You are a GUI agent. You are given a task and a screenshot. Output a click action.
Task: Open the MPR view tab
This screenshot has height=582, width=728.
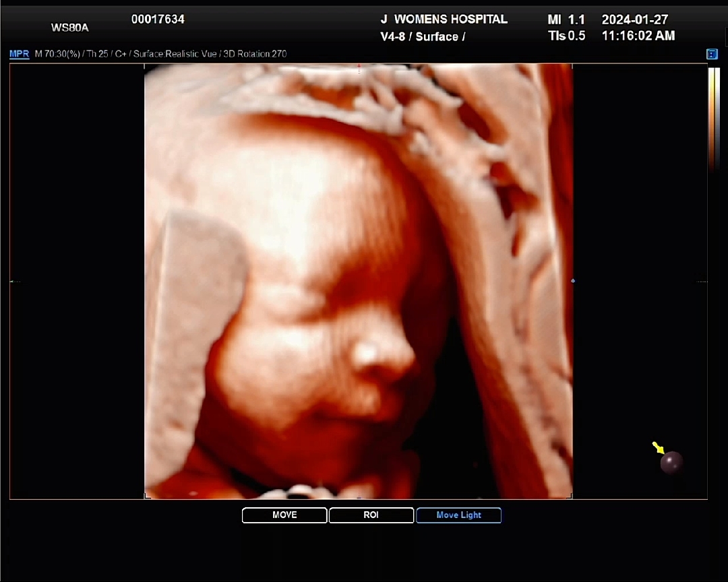click(19, 54)
